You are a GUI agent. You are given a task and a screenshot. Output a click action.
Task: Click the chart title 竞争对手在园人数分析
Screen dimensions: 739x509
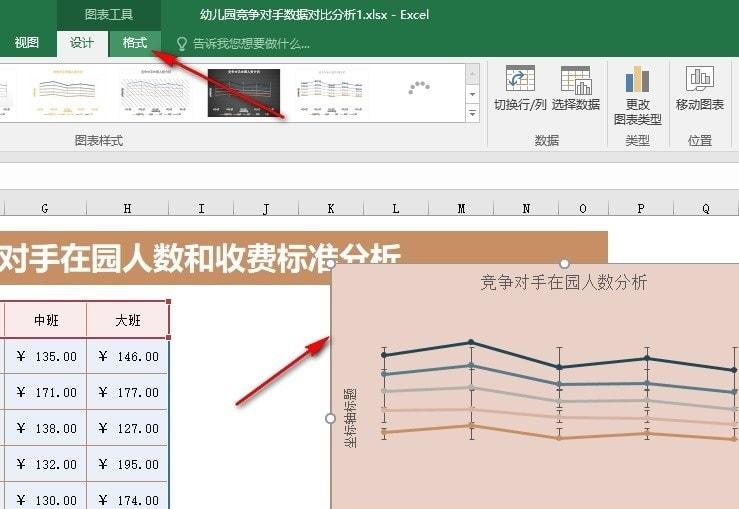[x=564, y=282]
